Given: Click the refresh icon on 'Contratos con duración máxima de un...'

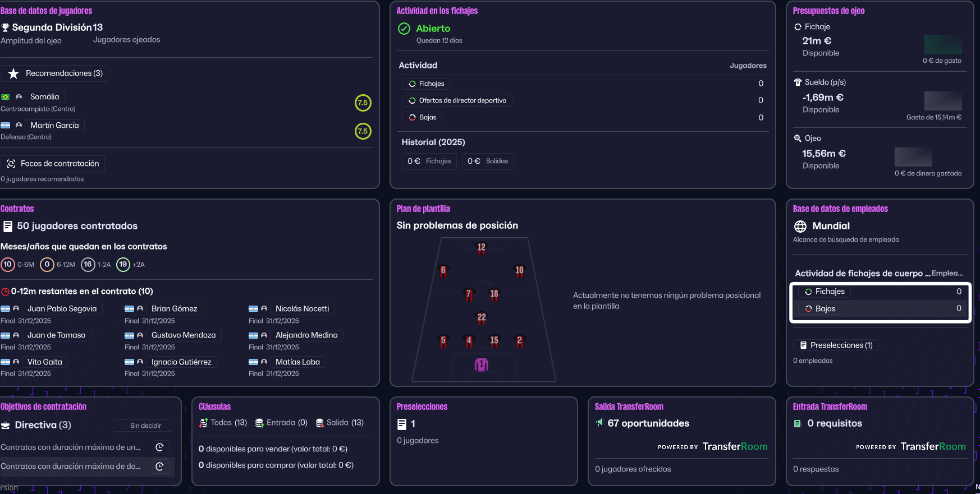Looking at the screenshot, I should tap(159, 447).
